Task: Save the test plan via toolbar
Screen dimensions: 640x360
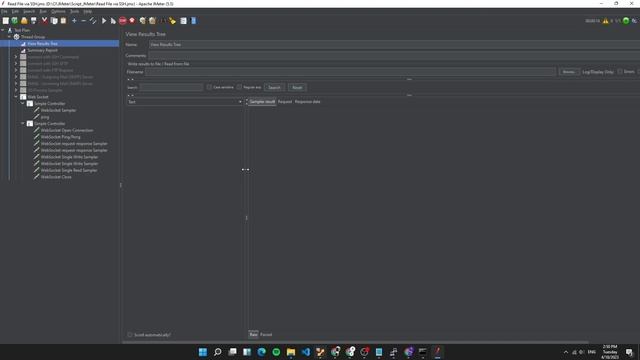Action: (x=34, y=21)
